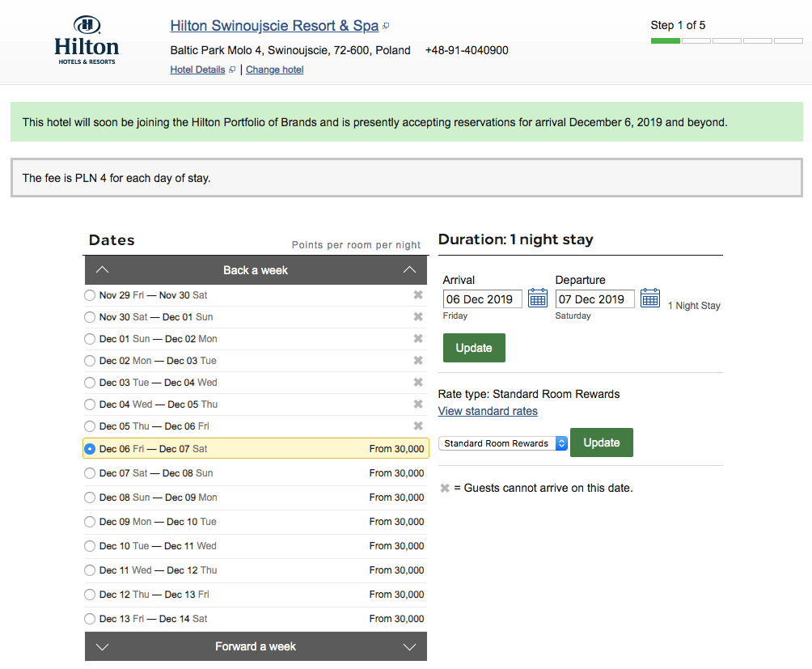Click Dec 04 Wed — Dec 05 Thu row text
Image resolution: width=812 pixels, height=669 pixels.
coord(159,404)
